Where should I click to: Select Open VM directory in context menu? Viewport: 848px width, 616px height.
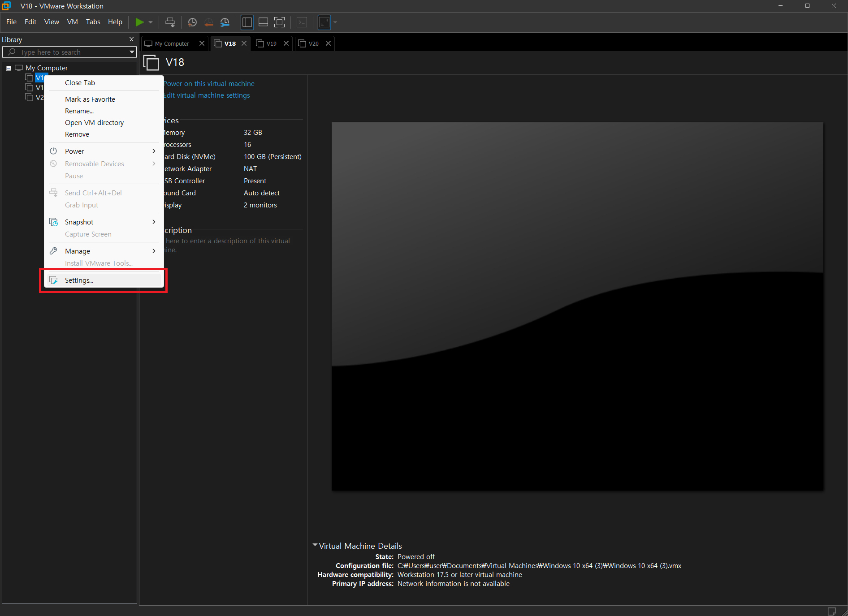[x=104, y=122]
